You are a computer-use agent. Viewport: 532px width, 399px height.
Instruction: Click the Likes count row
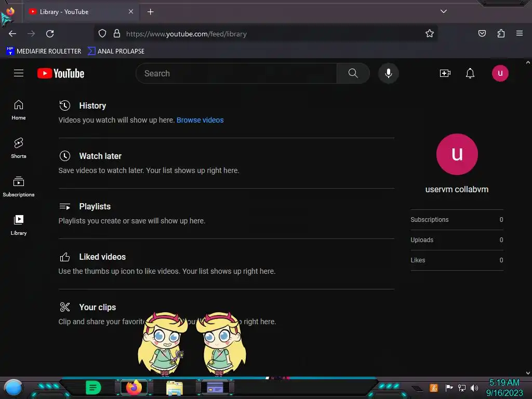point(457,260)
